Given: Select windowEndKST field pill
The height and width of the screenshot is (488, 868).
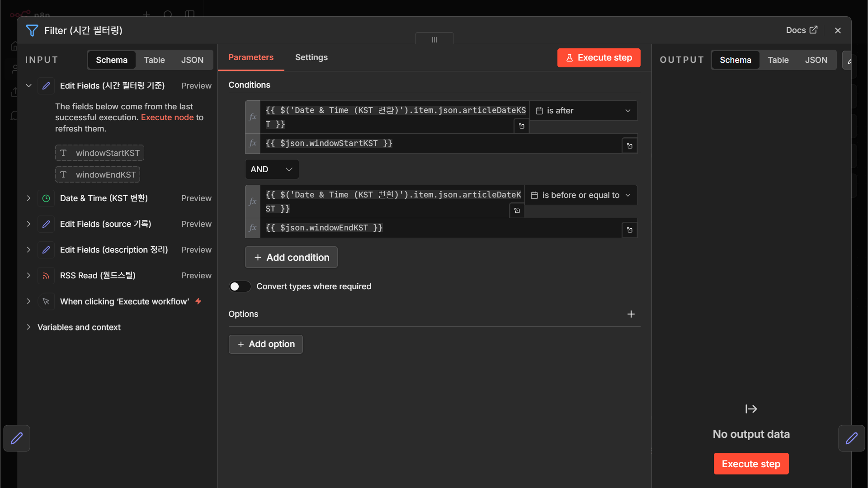Looking at the screenshot, I should coord(98,174).
